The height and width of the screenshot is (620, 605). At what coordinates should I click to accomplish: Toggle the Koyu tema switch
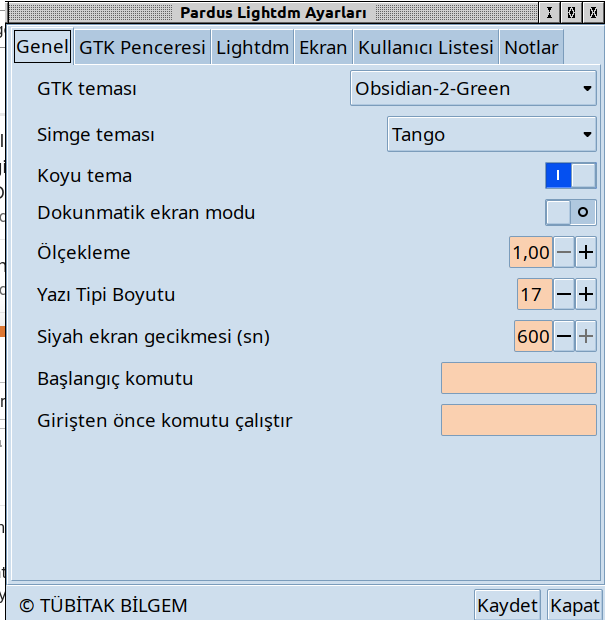click(570, 176)
